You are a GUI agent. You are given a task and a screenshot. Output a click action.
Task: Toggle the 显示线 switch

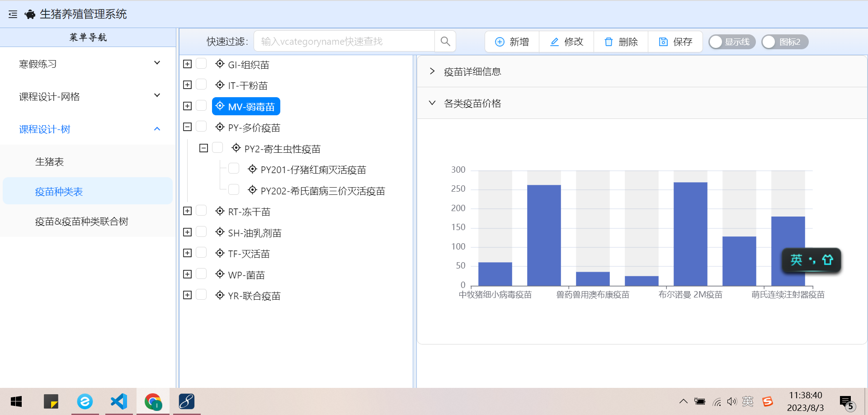pos(731,42)
